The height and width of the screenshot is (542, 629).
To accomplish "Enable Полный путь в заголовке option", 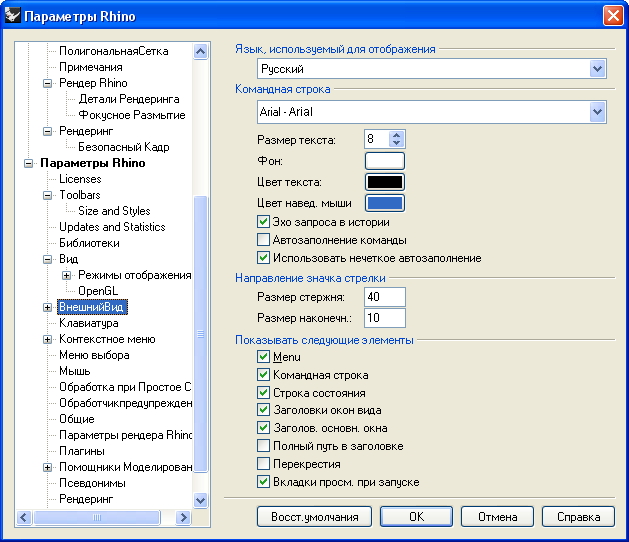I will click(x=264, y=446).
